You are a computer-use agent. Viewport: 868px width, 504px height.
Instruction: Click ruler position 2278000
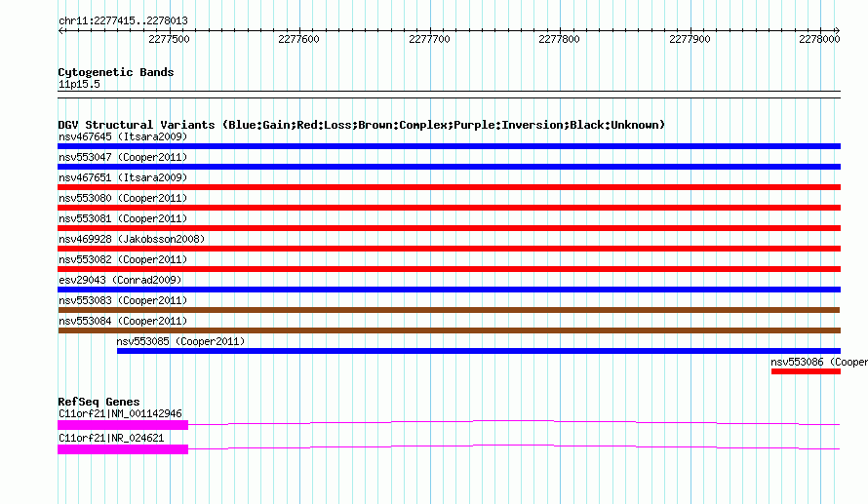(819, 39)
